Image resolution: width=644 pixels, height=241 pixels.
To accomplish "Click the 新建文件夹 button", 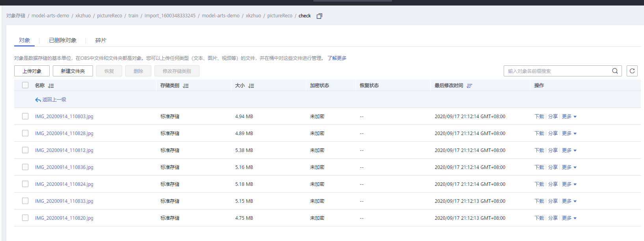I will click(x=73, y=71).
